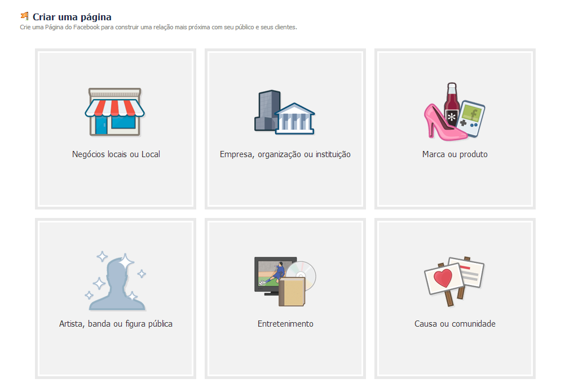
Task: Click the storefront icon with striped awning
Action: (115, 112)
